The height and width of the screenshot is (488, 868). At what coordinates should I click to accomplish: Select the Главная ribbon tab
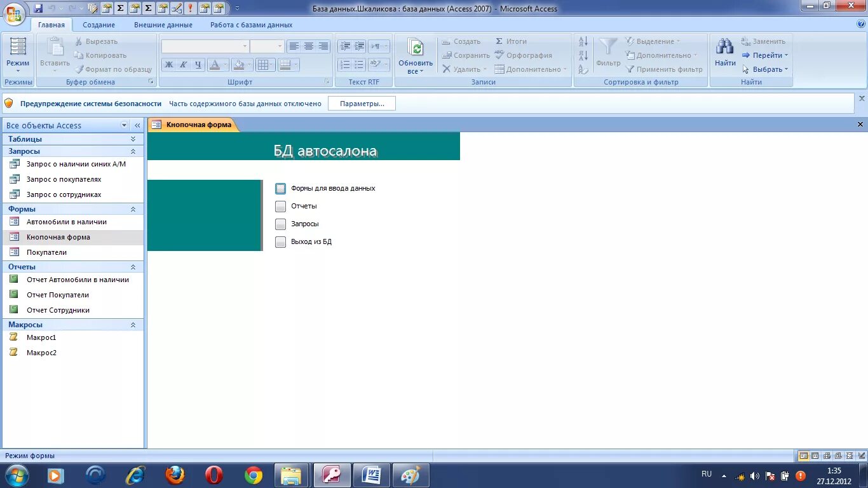(x=51, y=25)
